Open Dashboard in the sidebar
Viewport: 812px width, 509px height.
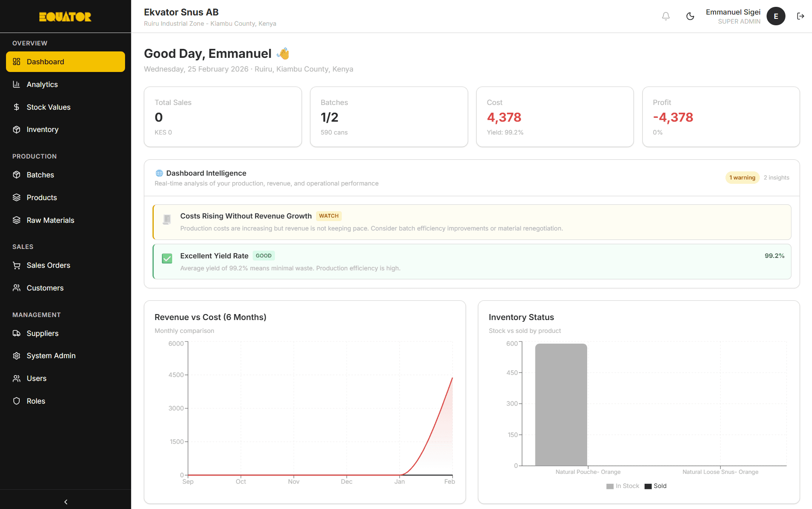click(x=66, y=62)
